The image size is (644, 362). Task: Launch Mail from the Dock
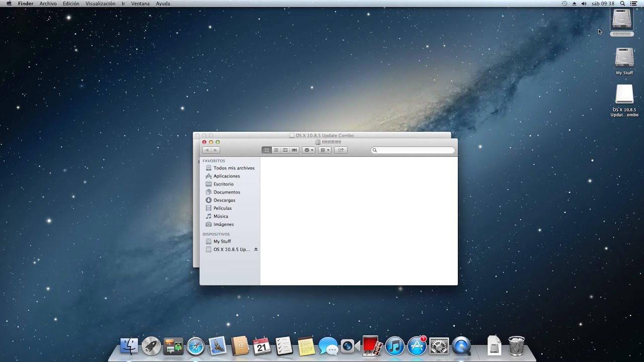218,346
